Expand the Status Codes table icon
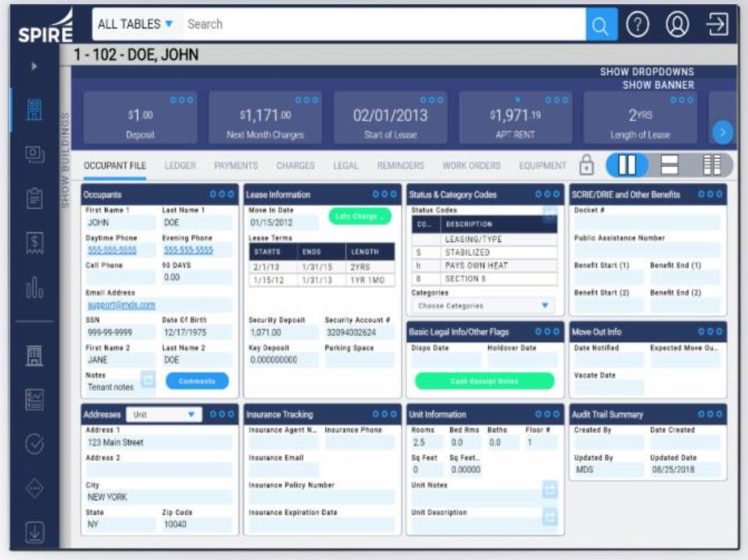748x560 pixels. (x=550, y=213)
